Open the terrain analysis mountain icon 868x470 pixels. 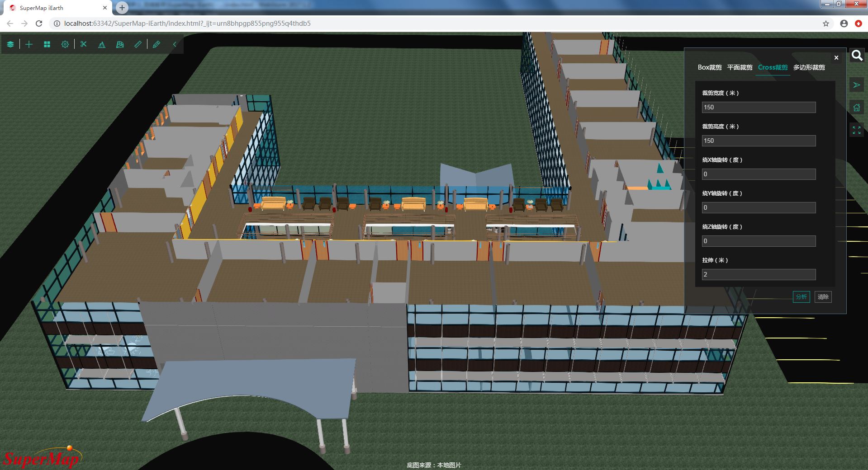(102, 44)
